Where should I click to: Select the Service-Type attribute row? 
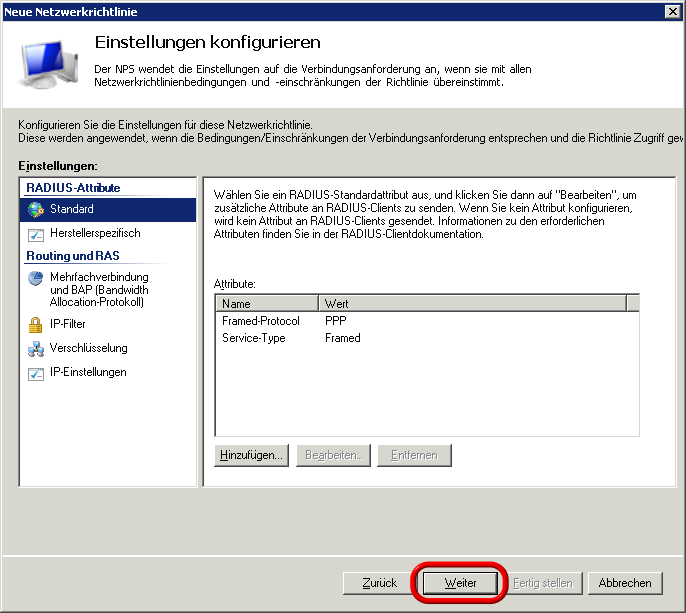254,338
